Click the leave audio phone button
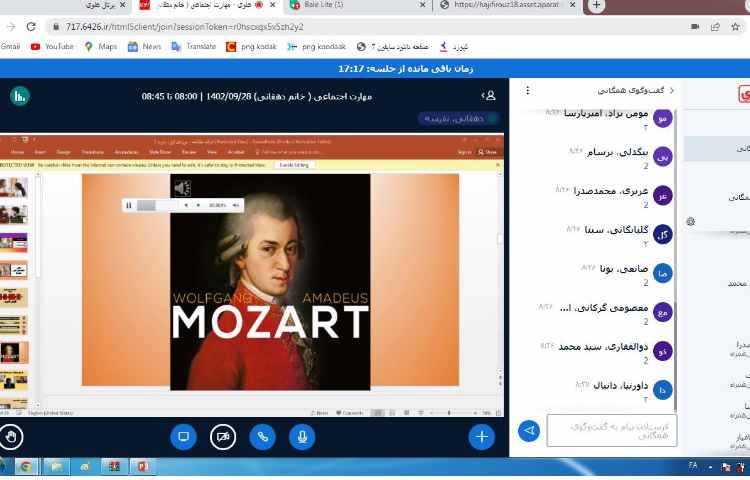The width and height of the screenshot is (750, 480). pos(263,436)
